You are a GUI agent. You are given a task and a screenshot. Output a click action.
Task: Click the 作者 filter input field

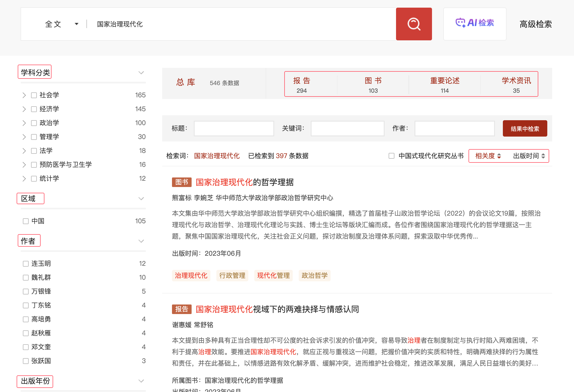455,128
